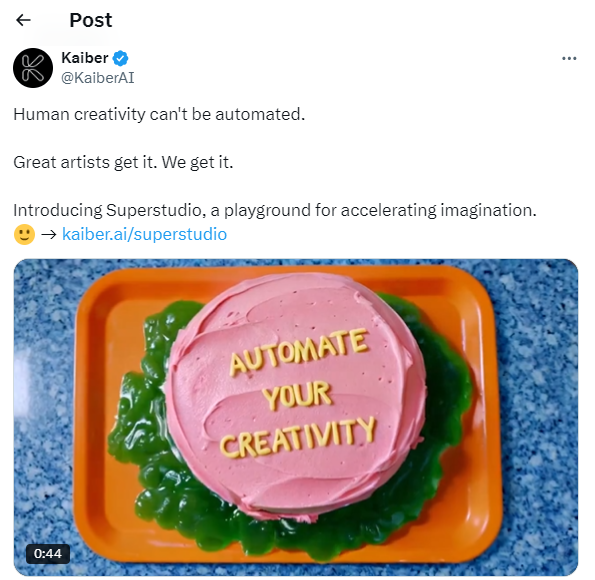595x580 pixels.
Task: Open the Kaiber display name profile link
Action: [85, 58]
